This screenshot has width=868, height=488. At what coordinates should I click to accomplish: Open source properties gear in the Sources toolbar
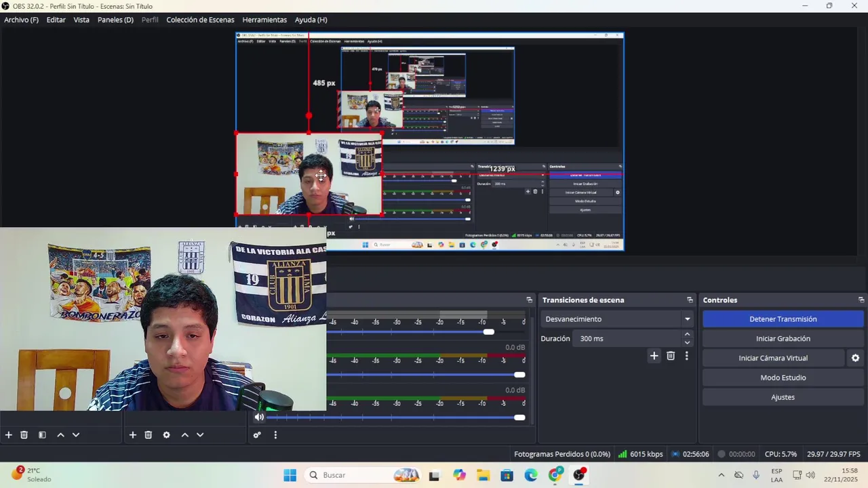(x=167, y=435)
